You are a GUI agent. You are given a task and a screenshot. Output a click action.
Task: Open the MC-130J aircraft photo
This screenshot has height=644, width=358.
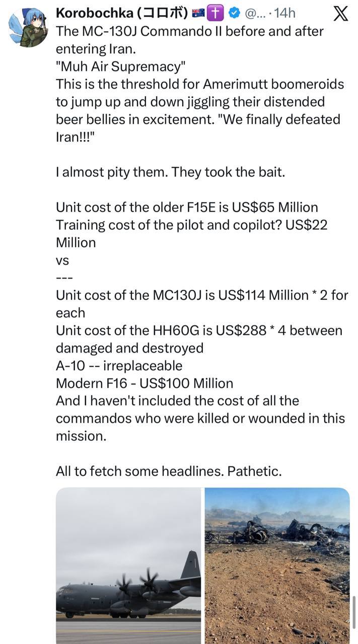pyautogui.click(x=128, y=565)
